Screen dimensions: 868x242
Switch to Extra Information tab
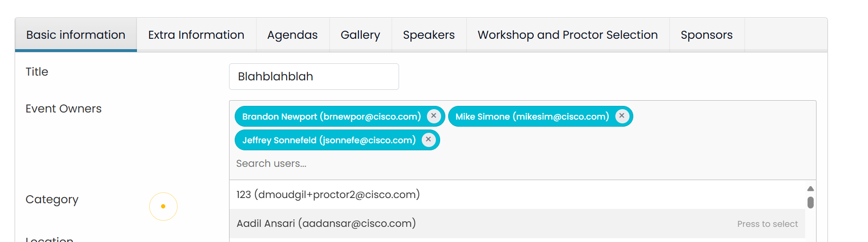point(196,35)
